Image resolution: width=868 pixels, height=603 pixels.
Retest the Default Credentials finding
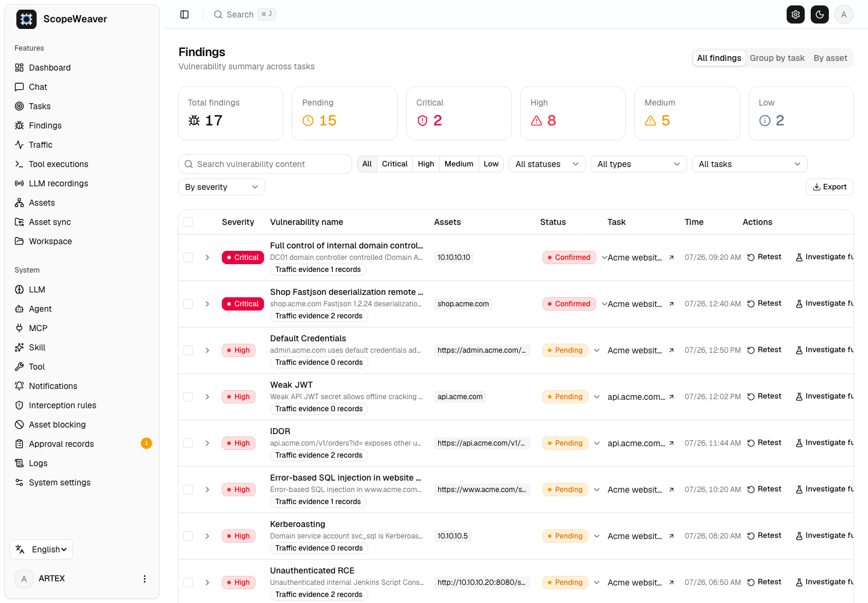[764, 350]
